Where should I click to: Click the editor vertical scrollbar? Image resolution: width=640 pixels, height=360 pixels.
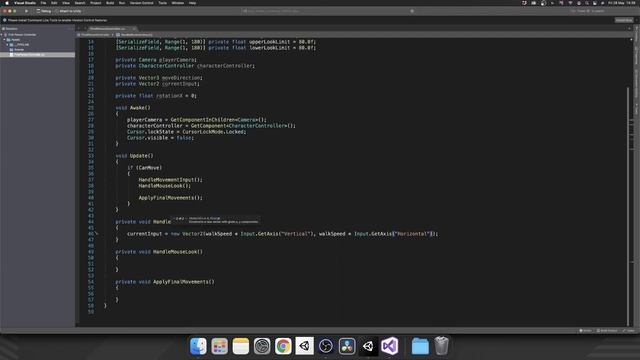(x=628, y=206)
